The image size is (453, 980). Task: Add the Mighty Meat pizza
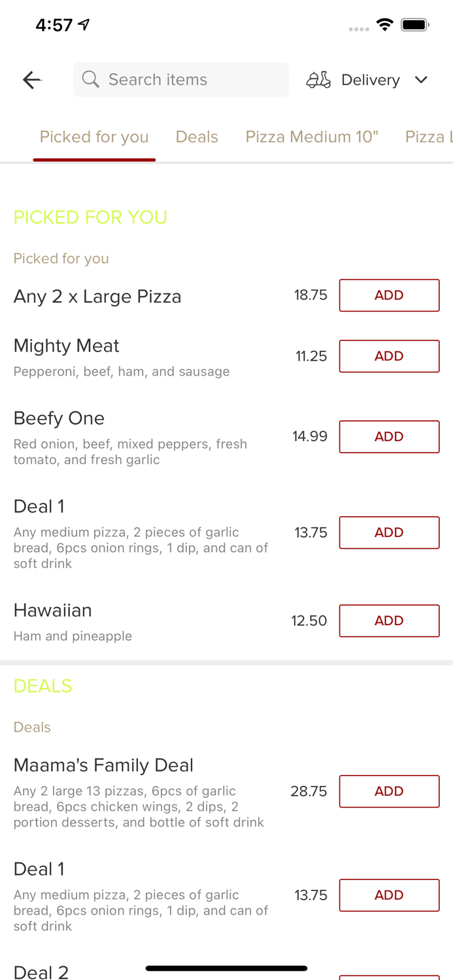tap(389, 356)
